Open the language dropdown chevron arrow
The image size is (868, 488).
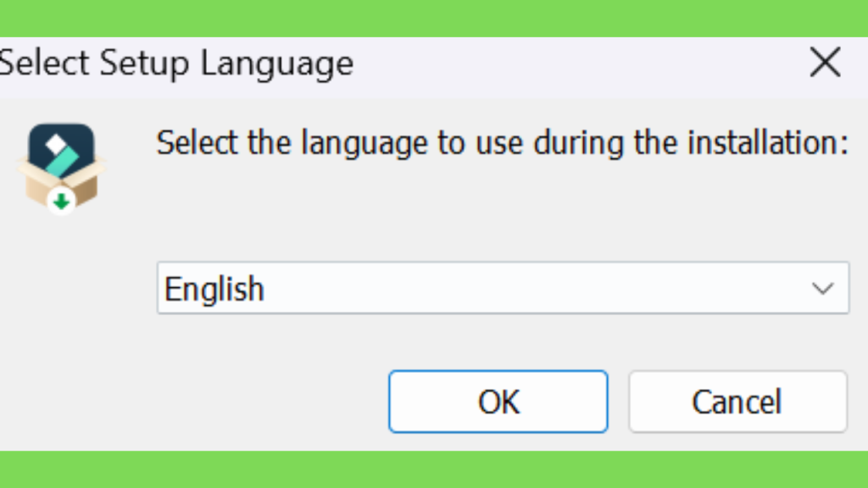point(822,288)
